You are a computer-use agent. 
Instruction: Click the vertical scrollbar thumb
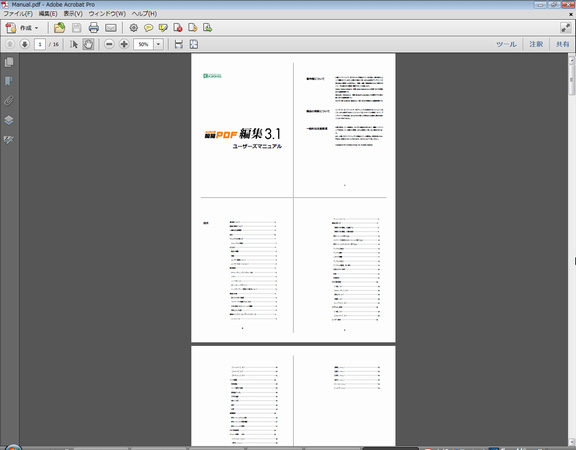click(x=572, y=80)
